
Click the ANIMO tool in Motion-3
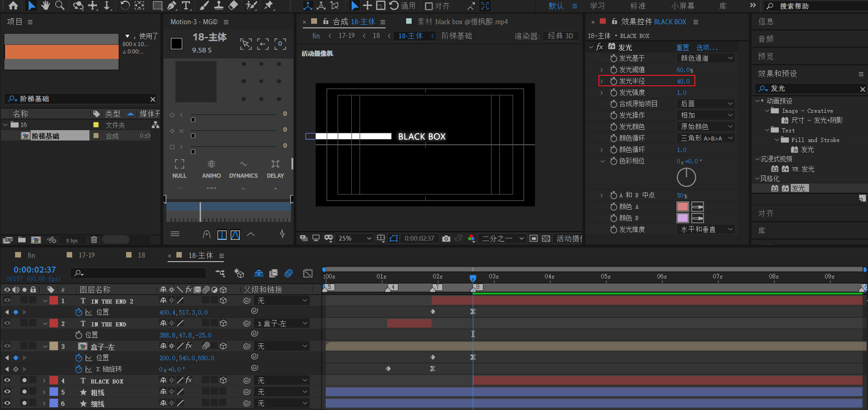pos(212,169)
